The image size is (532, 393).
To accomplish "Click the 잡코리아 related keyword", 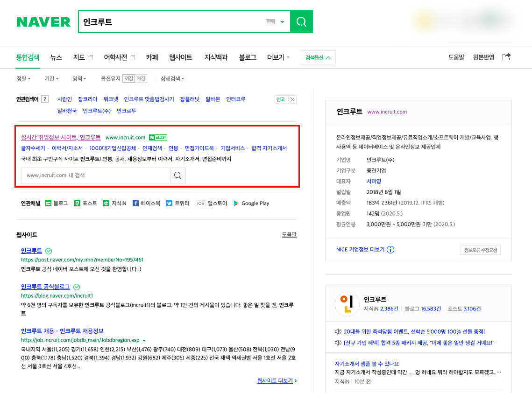I will coord(87,99).
